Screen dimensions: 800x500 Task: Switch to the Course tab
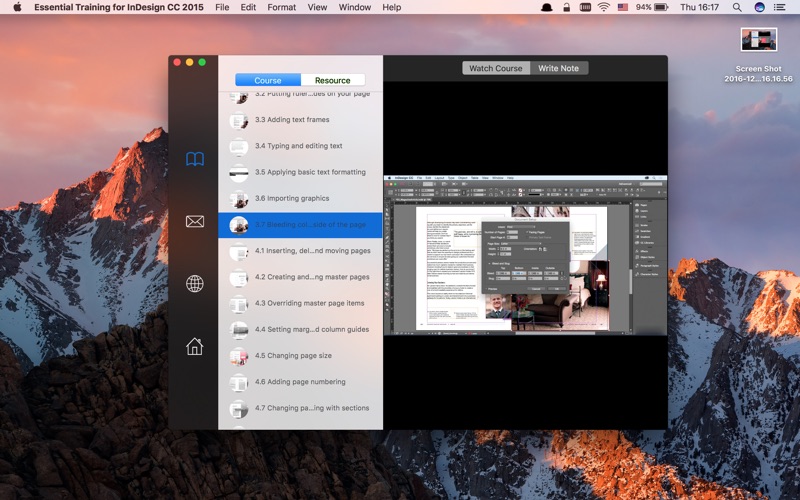tap(268, 80)
